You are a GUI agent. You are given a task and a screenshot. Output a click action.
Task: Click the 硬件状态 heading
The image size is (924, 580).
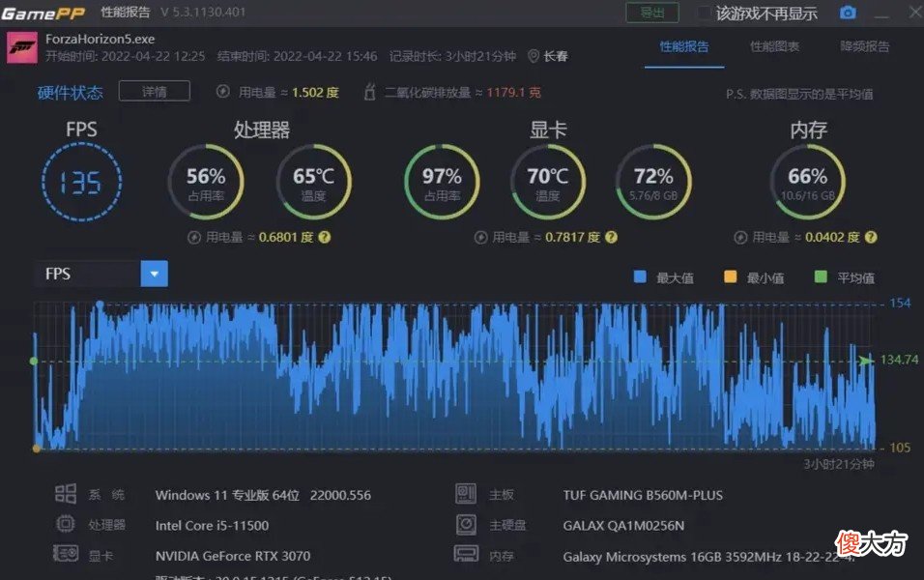click(71, 93)
